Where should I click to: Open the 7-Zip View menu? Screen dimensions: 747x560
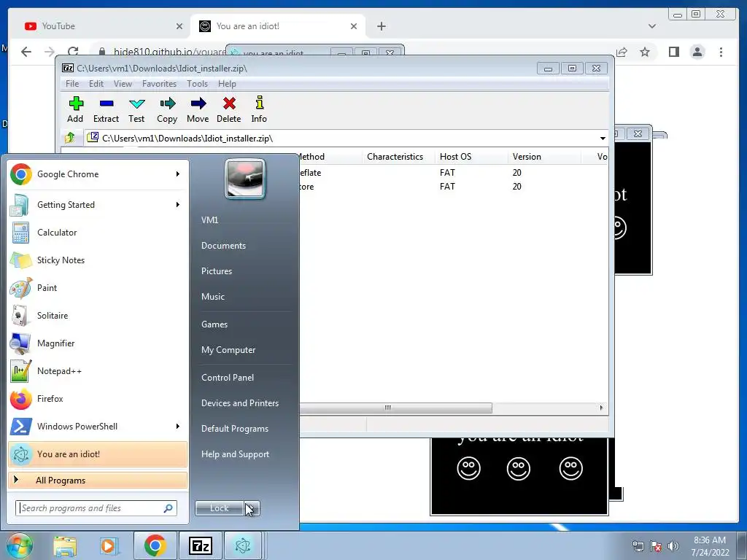(123, 84)
